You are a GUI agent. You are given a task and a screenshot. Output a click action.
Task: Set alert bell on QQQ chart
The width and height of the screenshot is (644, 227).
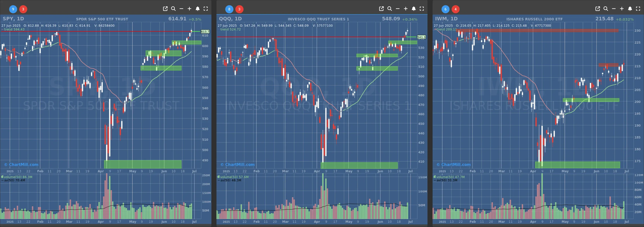coord(414,9)
